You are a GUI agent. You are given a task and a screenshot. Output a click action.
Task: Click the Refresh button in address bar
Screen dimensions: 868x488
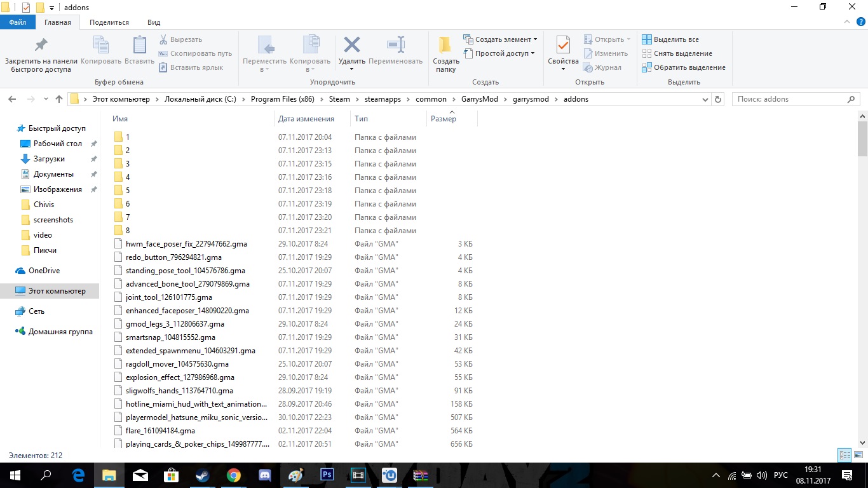tap(719, 99)
